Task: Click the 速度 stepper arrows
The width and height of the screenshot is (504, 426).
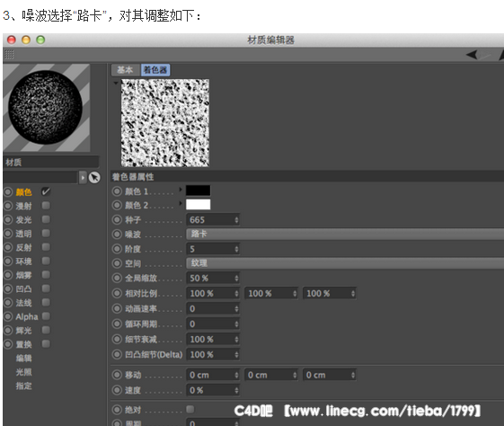Action: click(236, 390)
